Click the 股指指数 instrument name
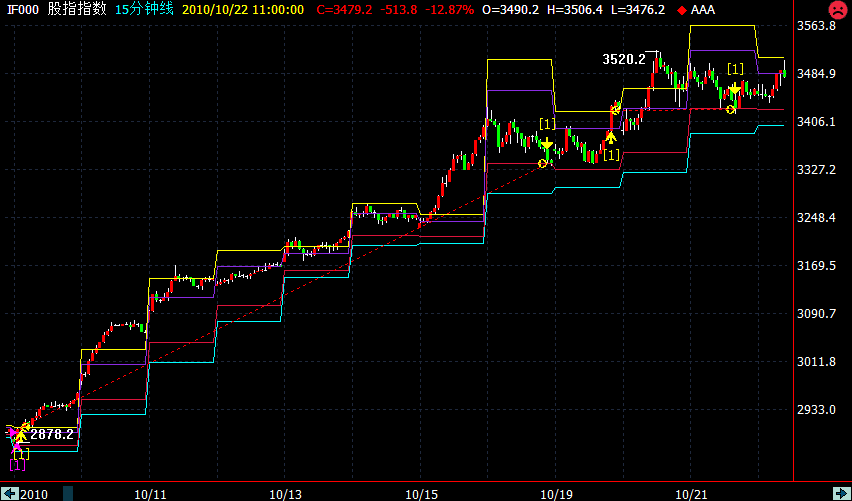The height and width of the screenshot is (501, 852). point(76,9)
